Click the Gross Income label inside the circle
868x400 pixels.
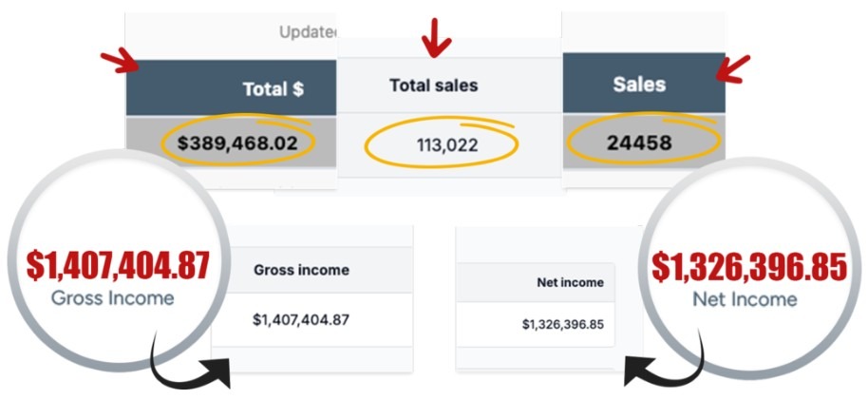pyautogui.click(x=113, y=298)
